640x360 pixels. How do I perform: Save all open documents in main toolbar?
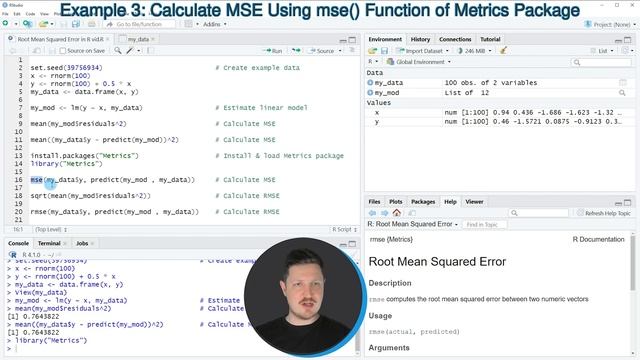tap(76, 24)
